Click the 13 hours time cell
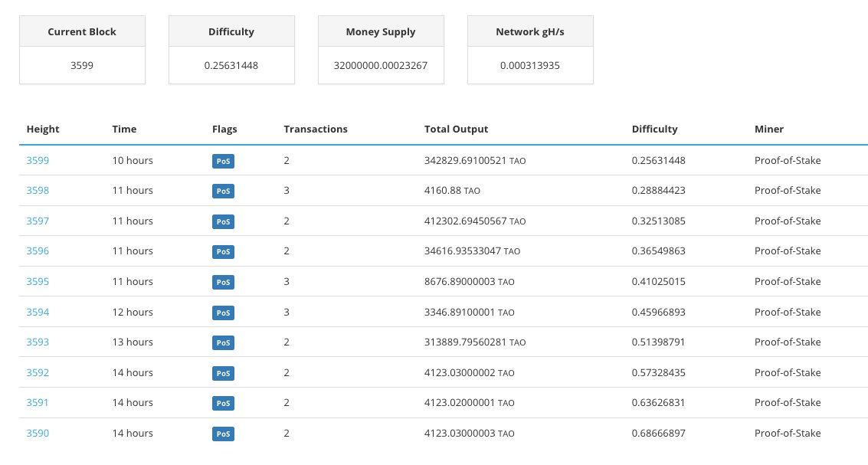This screenshot has width=868, height=465. (133, 342)
